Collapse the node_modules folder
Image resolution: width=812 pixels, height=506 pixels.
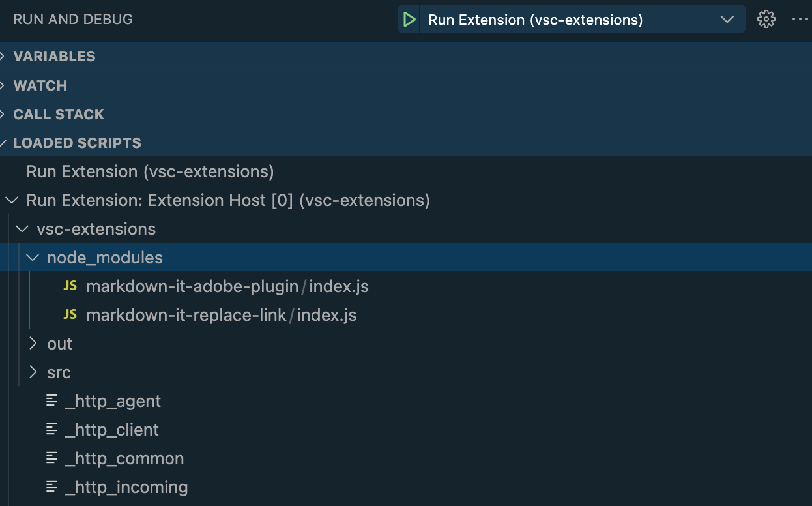pos(33,258)
